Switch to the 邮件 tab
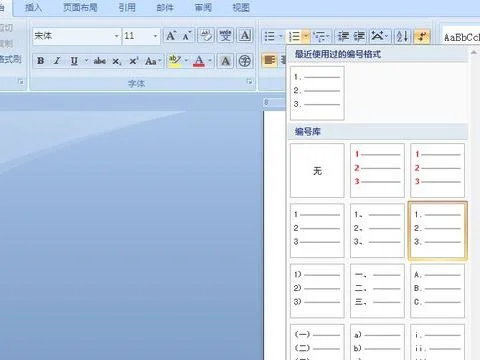Screen dimensions: 480x360 coord(165,7)
